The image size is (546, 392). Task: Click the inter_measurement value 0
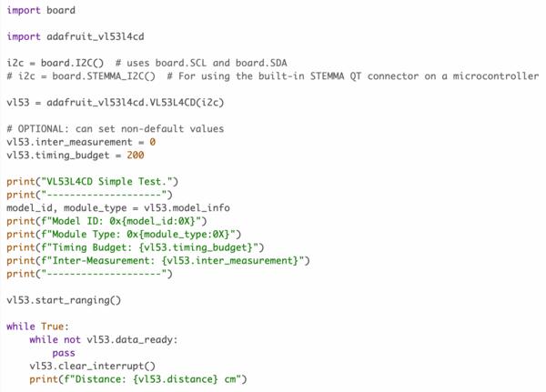click(x=153, y=142)
